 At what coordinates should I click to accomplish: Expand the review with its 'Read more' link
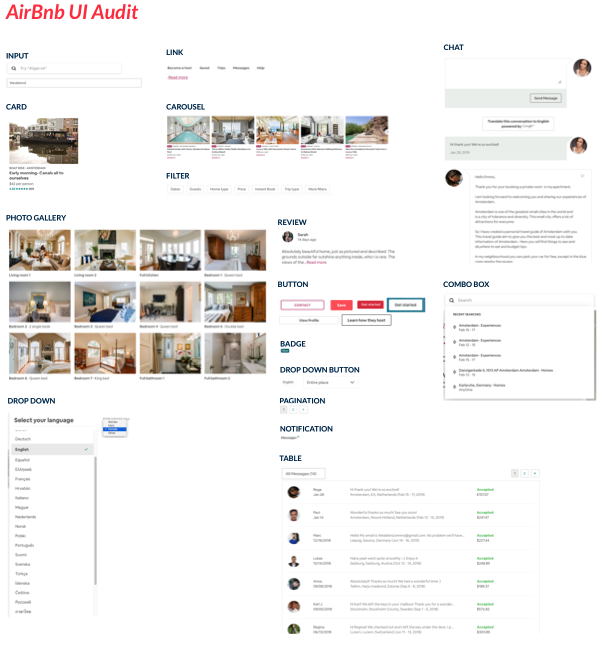(316, 262)
